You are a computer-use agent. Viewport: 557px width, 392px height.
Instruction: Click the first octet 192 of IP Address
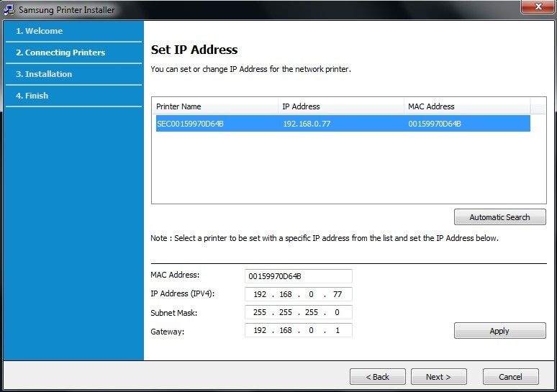pyautogui.click(x=260, y=294)
